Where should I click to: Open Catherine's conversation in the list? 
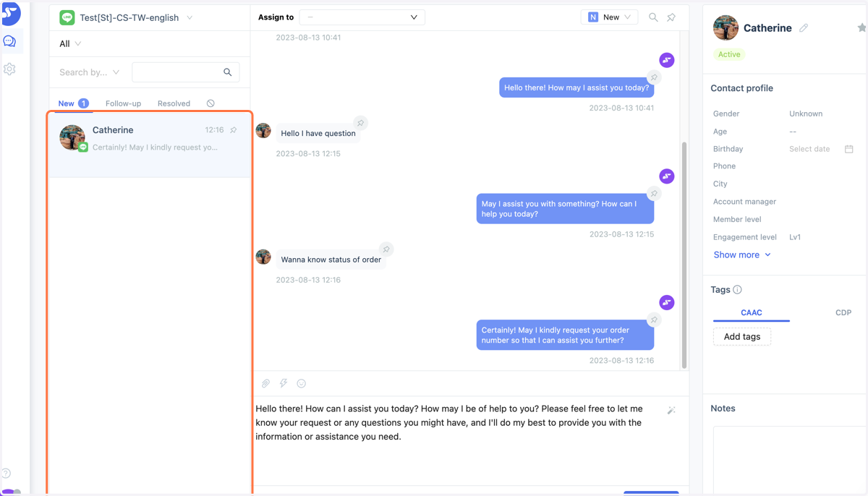150,145
